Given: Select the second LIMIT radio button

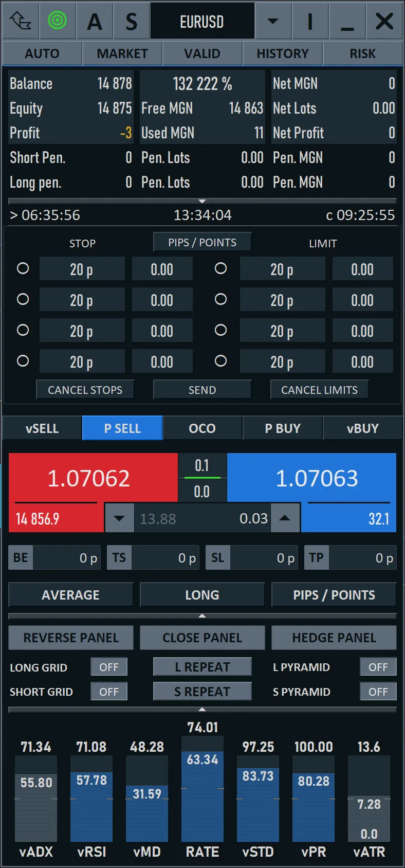Looking at the screenshot, I should 220,299.
